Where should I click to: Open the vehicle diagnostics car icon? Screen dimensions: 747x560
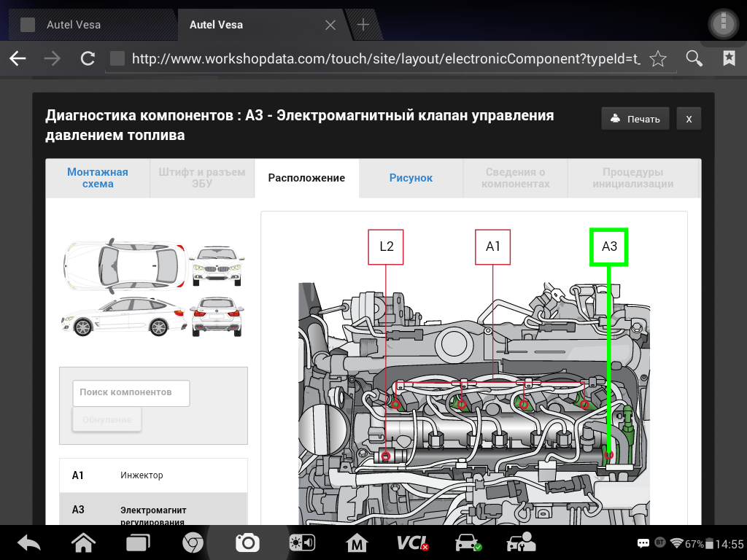(468, 542)
